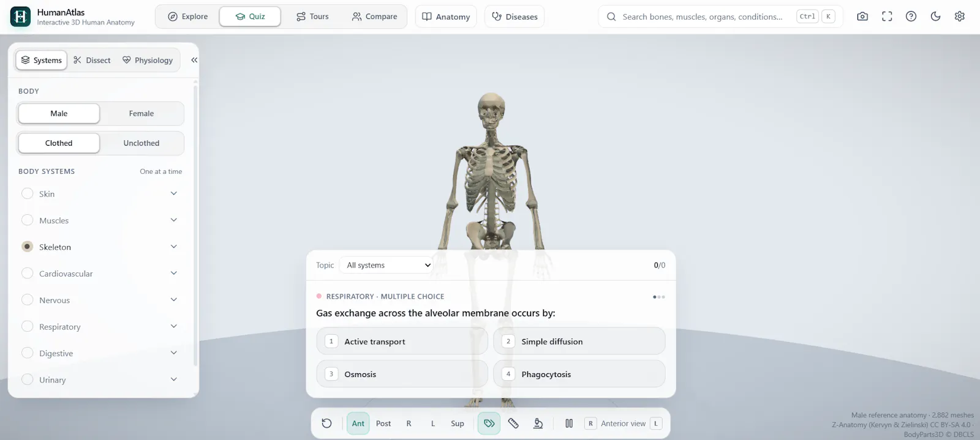
Task: Open the Systems sidebar tab
Action: (41, 60)
